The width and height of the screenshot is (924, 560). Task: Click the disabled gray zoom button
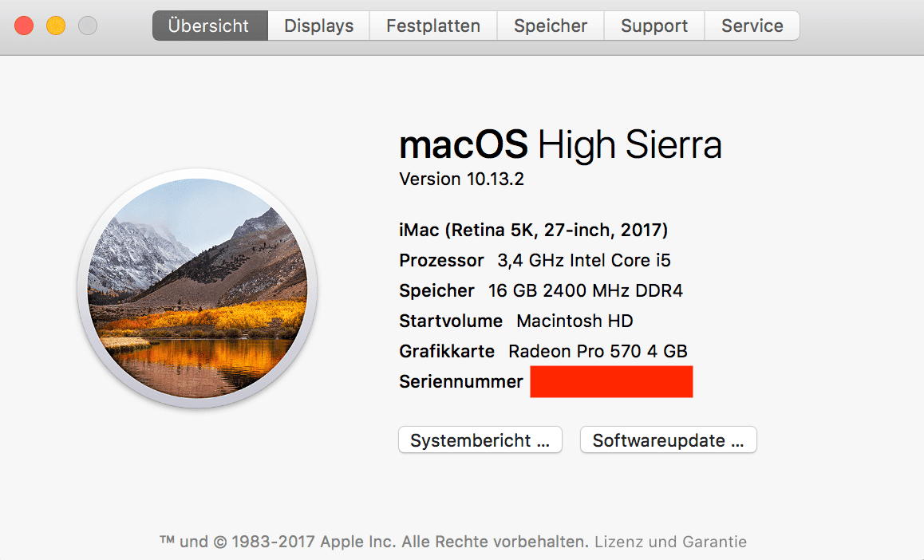tap(88, 26)
